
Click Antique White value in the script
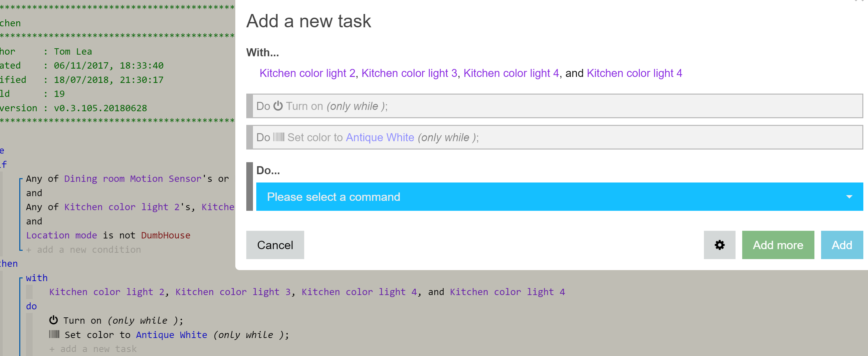[171, 335]
